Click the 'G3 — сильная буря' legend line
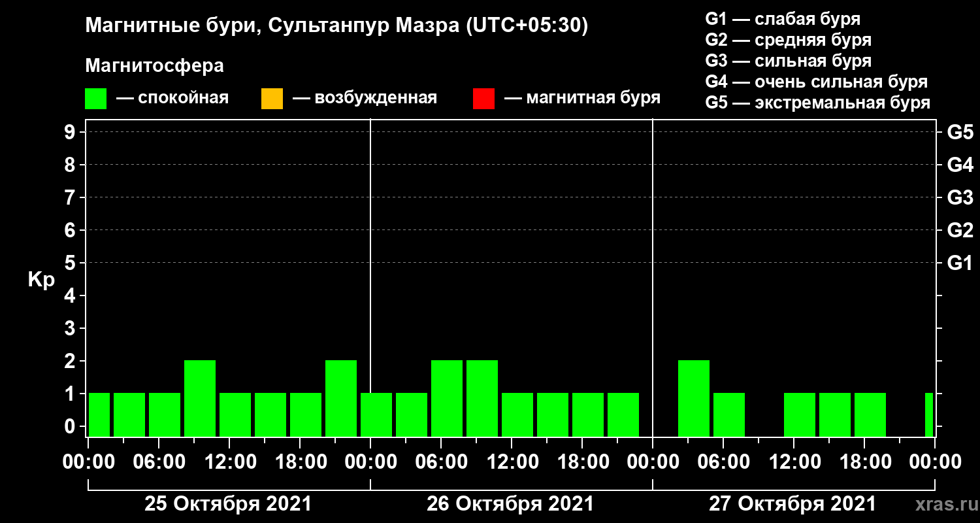 [788, 61]
